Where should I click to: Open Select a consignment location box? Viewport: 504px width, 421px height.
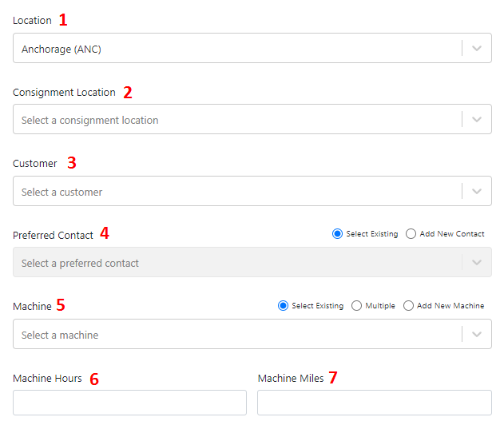pyautogui.click(x=252, y=119)
